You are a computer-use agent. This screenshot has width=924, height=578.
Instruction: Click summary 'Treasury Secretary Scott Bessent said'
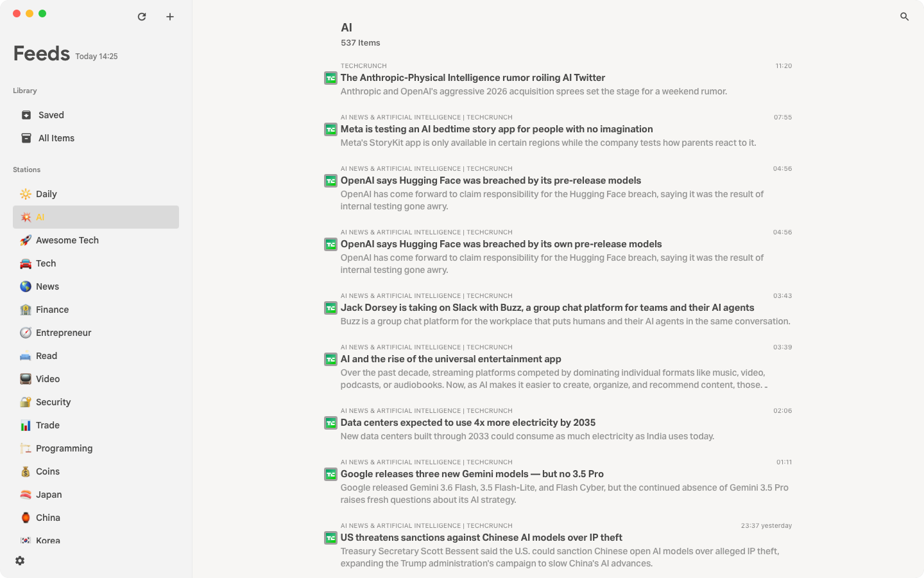coord(560,557)
